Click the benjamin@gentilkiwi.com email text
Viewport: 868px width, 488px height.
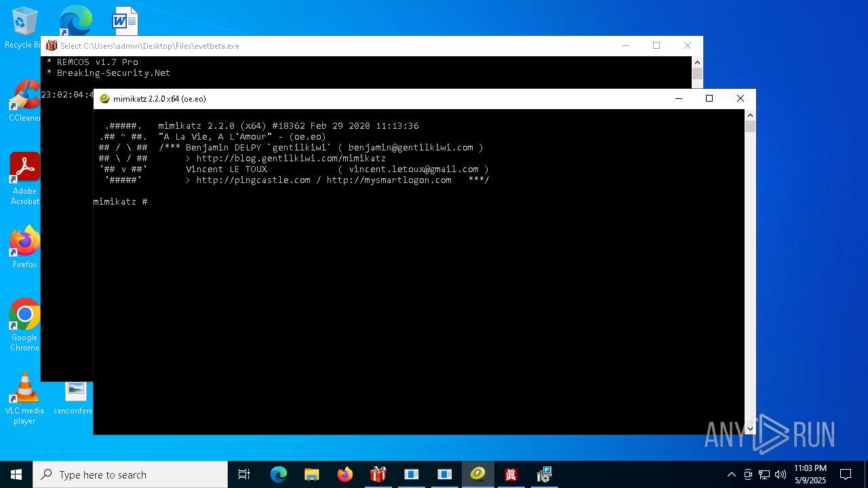click(410, 147)
